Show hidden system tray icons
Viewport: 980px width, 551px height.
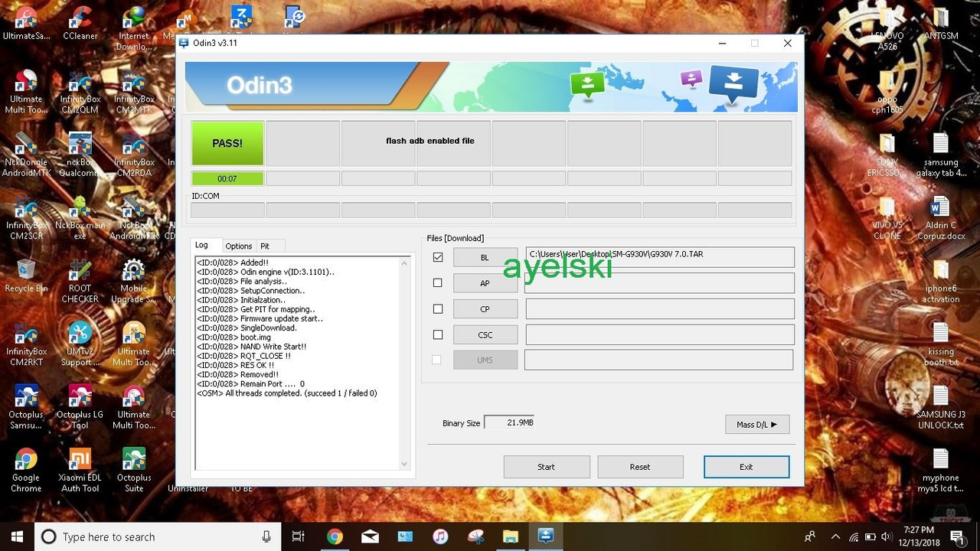click(x=835, y=536)
